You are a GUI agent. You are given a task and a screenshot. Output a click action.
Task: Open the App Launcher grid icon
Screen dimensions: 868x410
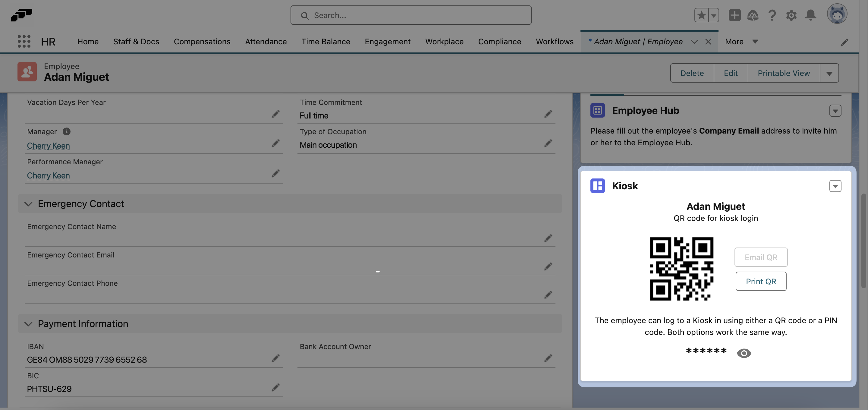24,42
